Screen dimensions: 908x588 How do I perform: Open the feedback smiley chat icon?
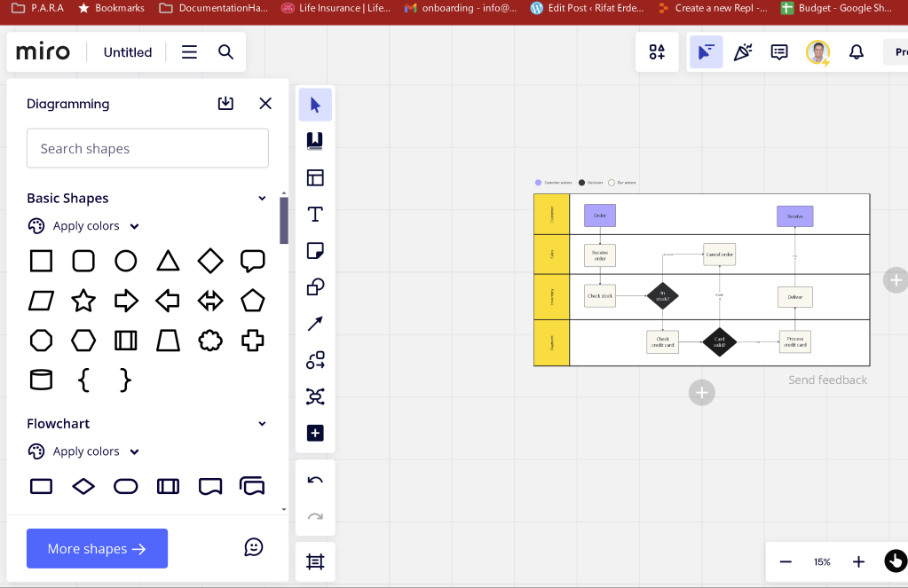(x=254, y=547)
